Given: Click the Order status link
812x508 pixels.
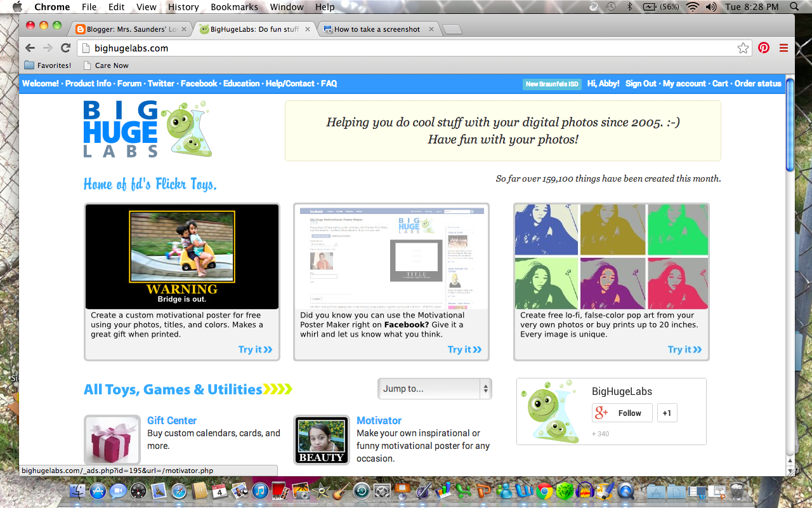Looking at the screenshot, I should (x=758, y=83).
